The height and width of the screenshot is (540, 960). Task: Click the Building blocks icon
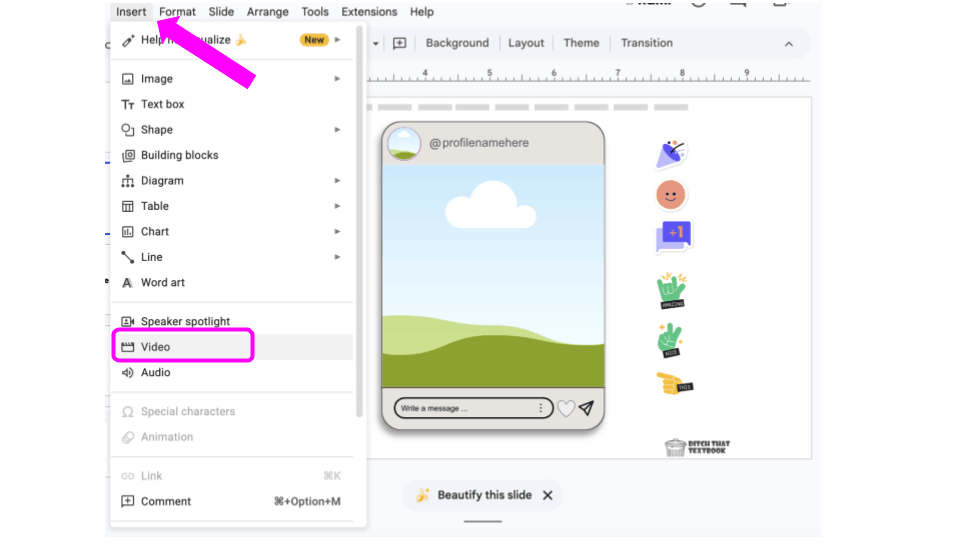128,156
